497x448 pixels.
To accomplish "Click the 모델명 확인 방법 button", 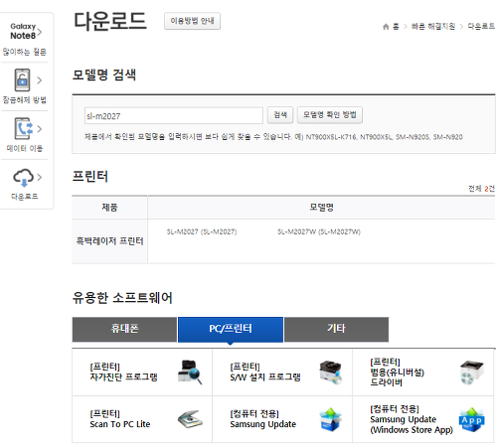I will tap(330, 115).
